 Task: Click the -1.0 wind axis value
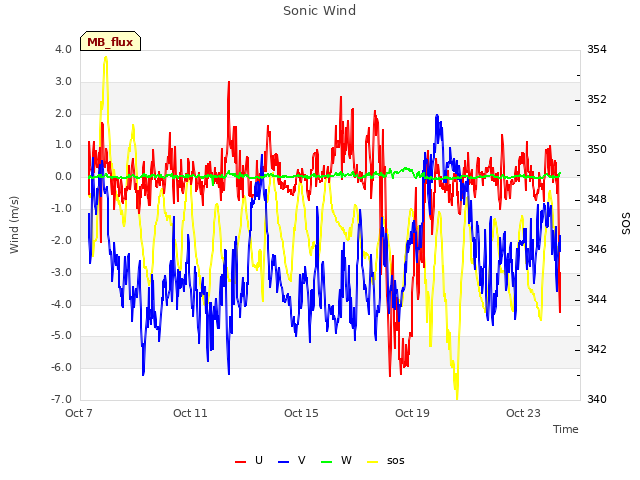point(61,208)
